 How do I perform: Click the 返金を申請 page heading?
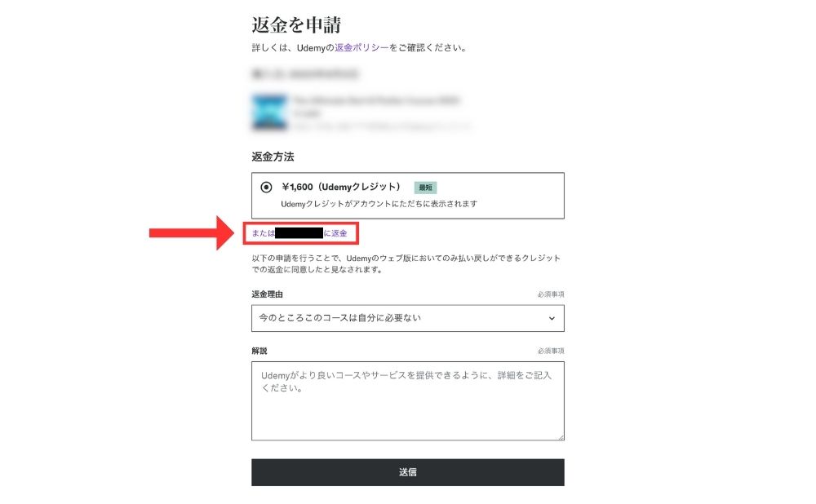(296, 24)
